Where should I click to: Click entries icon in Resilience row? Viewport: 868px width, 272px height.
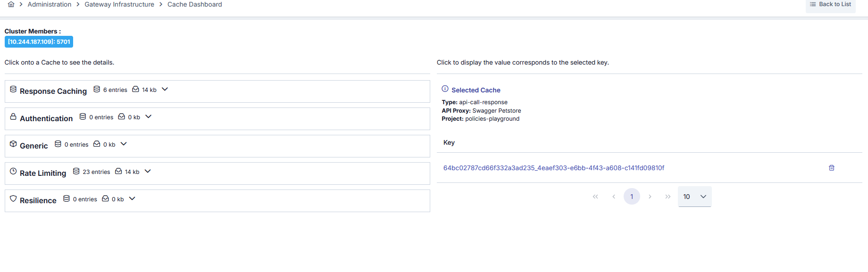click(67, 198)
